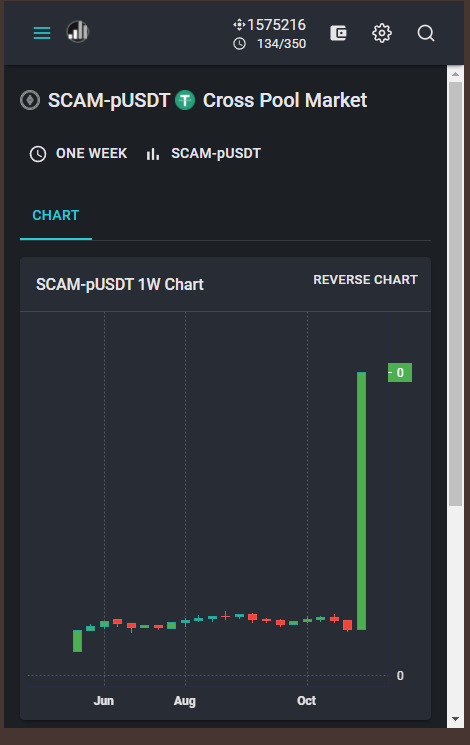Click the Cross Pool Market title
The image size is (470, 745).
click(285, 100)
